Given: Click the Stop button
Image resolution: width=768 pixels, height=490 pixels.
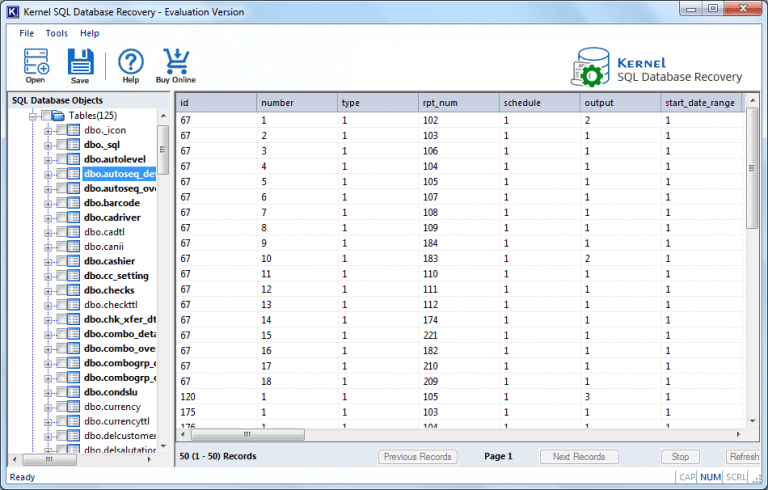Looking at the screenshot, I should click(x=680, y=457).
